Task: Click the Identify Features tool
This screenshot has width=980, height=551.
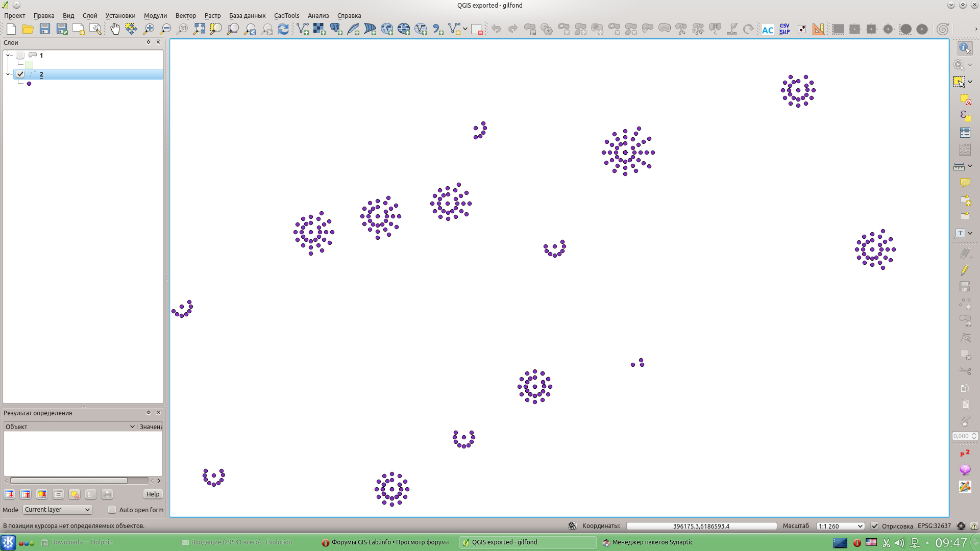Action: pyautogui.click(x=964, y=48)
